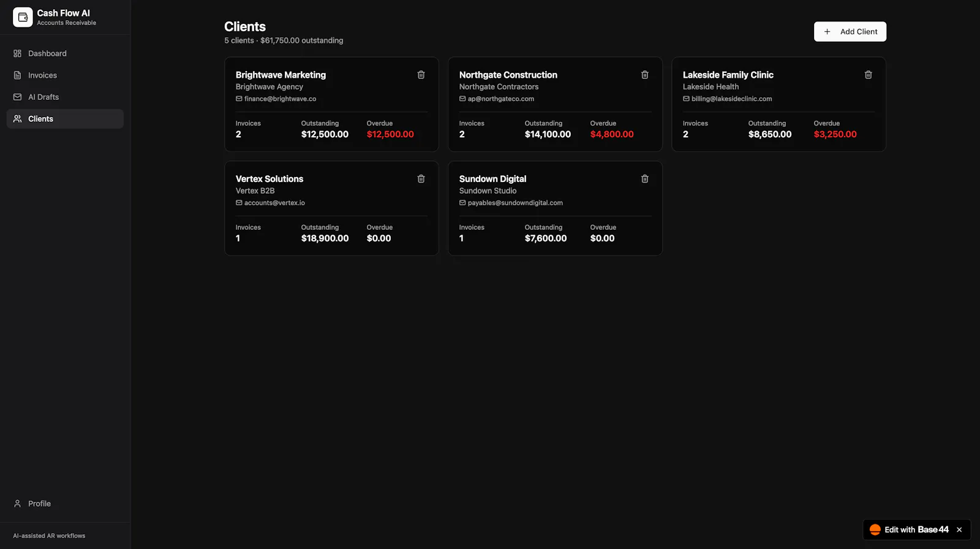
Task: Click the Lakeside Health company label
Action: [710, 87]
